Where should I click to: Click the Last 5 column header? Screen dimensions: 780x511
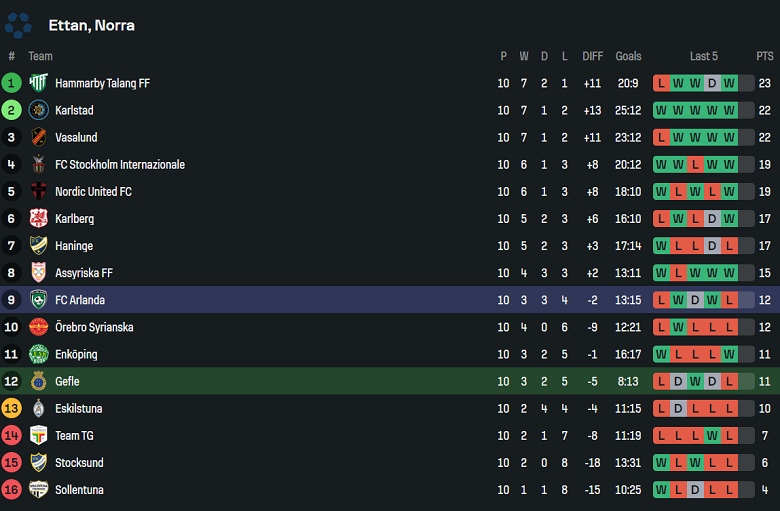coord(704,56)
